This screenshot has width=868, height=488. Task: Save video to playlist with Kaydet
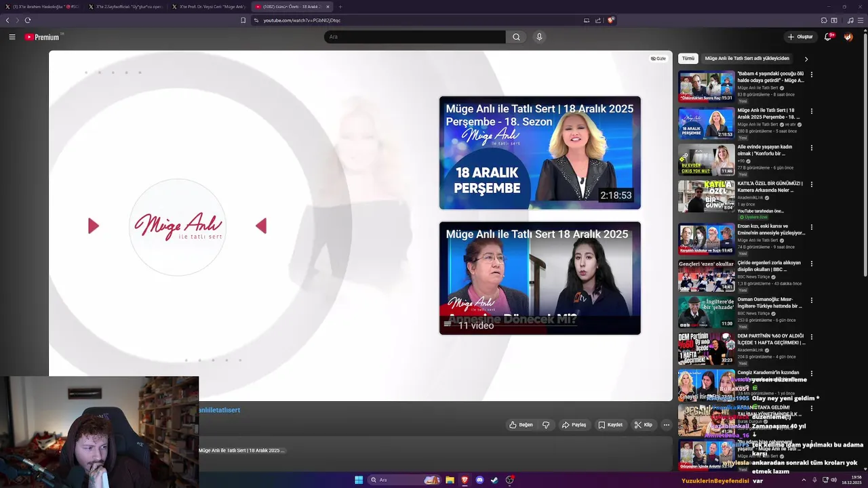[x=610, y=425]
